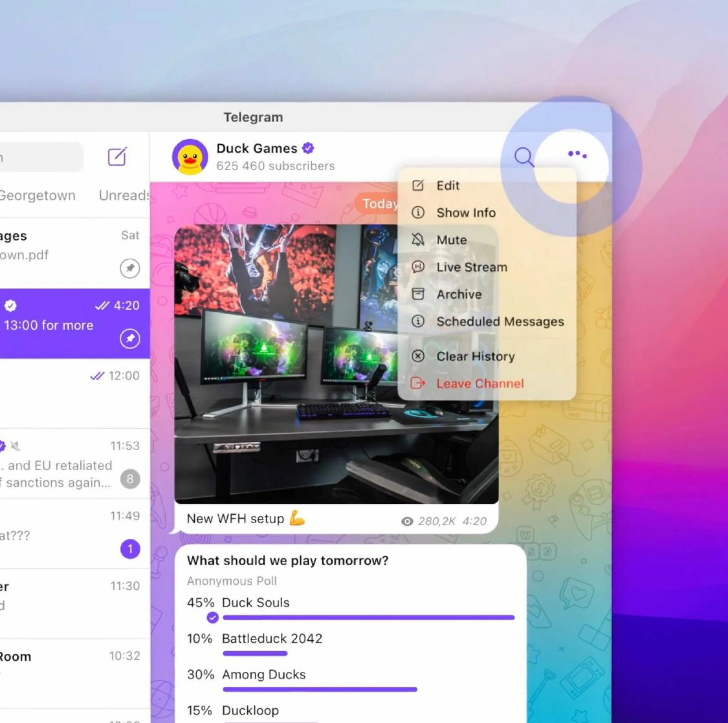Select the Edit menu entry
Viewport: 728px width, 723px height.
tap(487, 185)
